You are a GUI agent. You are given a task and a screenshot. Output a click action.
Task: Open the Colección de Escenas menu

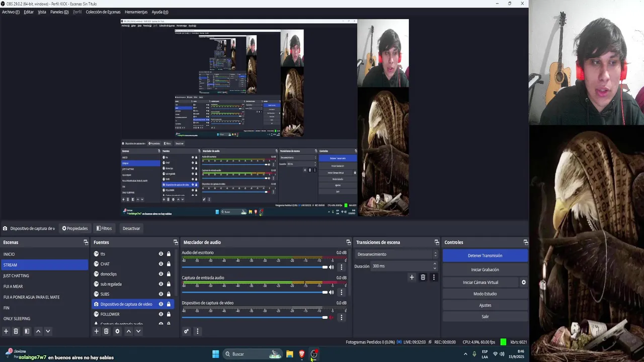[103, 12]
